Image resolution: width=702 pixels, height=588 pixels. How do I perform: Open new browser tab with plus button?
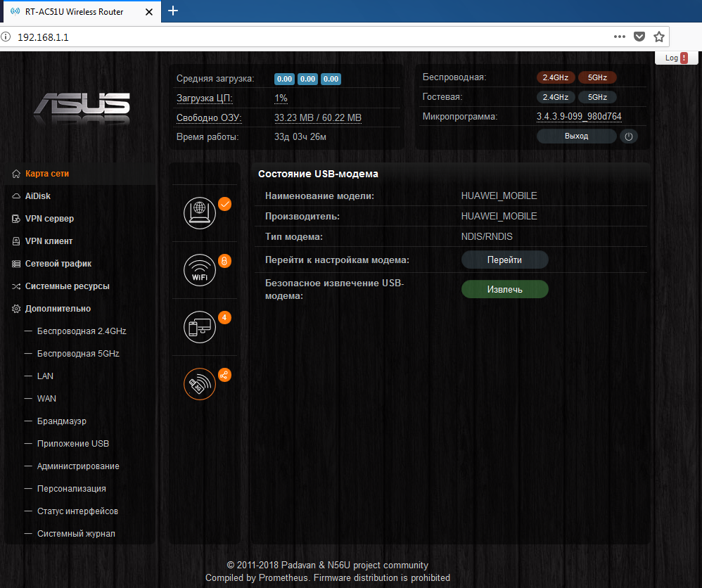click(x=173, y=11)
